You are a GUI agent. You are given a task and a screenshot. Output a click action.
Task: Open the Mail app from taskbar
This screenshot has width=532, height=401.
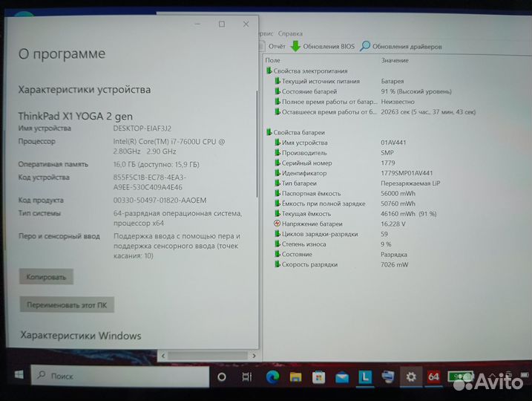click(x=341, y=377)
